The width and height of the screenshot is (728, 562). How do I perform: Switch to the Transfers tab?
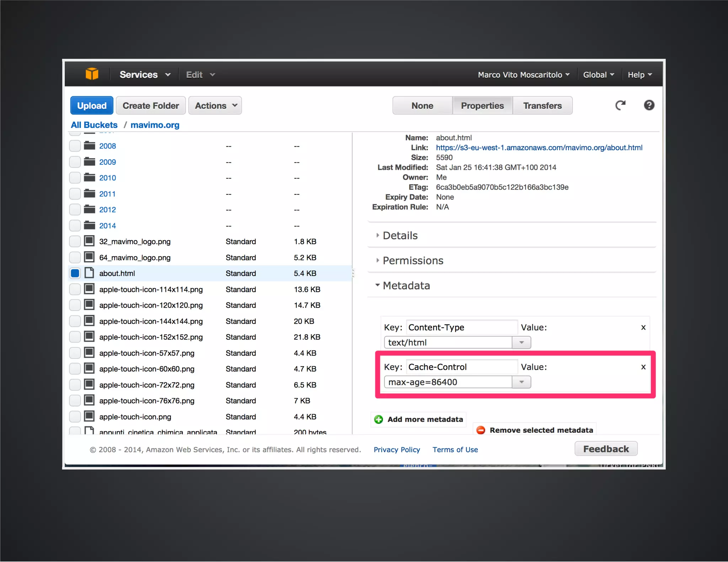[542, 106]
